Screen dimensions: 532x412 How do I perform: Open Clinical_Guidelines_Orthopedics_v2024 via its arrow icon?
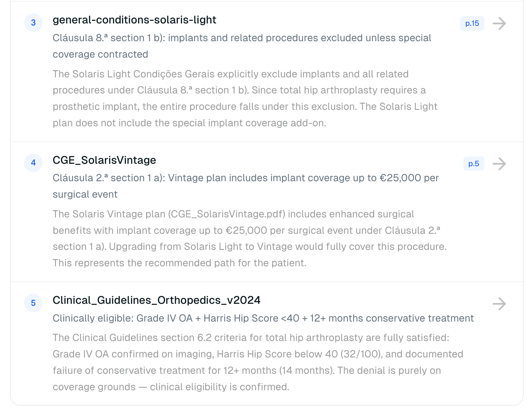(x=500, y=304)
